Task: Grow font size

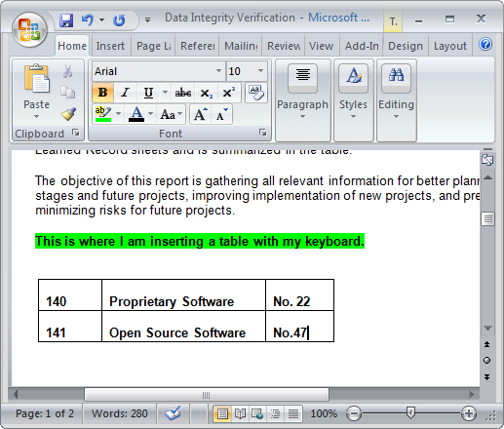Action: point(200,114)
